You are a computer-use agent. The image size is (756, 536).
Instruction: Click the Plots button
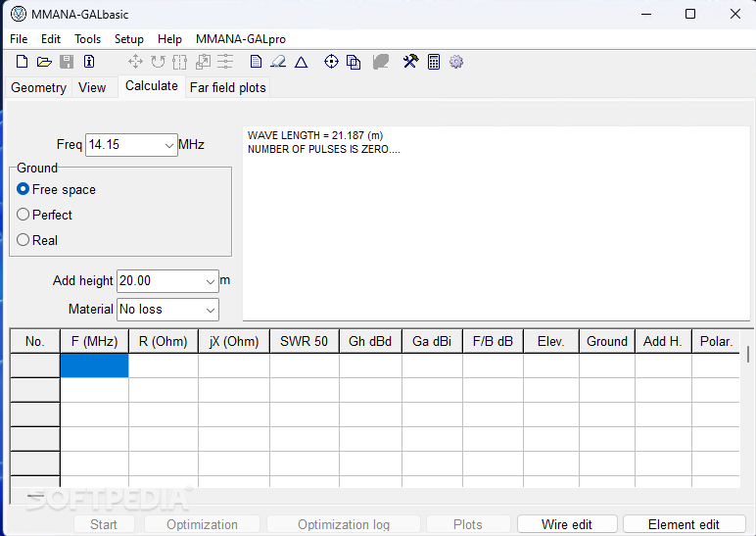[x=468, y=524]
